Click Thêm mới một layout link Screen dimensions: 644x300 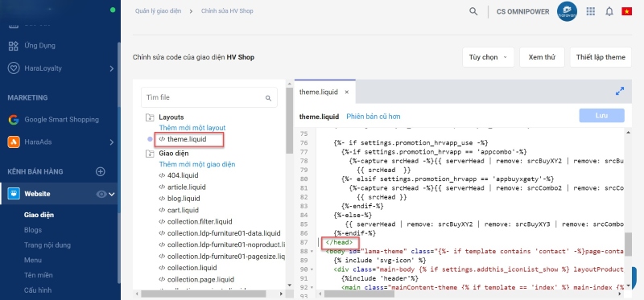(192, 128)
